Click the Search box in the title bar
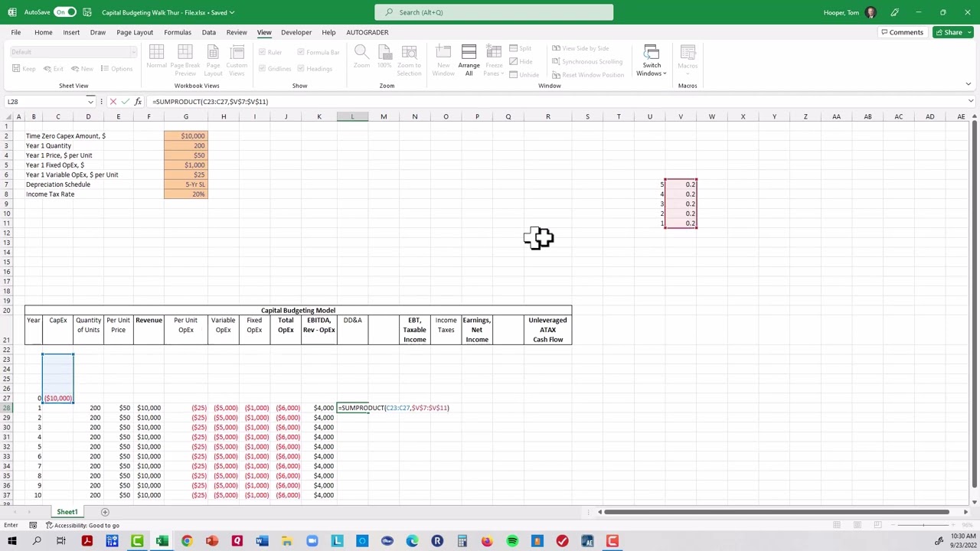980x551 pixels. point(494,12)
